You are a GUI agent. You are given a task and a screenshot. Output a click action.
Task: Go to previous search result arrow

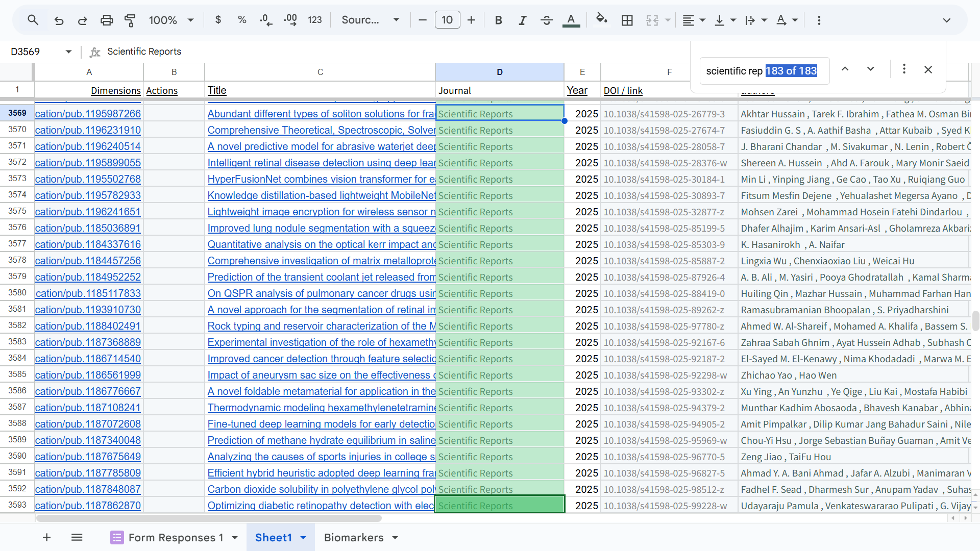[x=845, y=69]
